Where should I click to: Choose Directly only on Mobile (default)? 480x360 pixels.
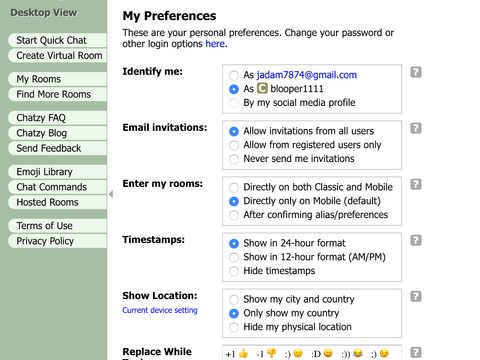pyautogui.click(x=234, y=201)
